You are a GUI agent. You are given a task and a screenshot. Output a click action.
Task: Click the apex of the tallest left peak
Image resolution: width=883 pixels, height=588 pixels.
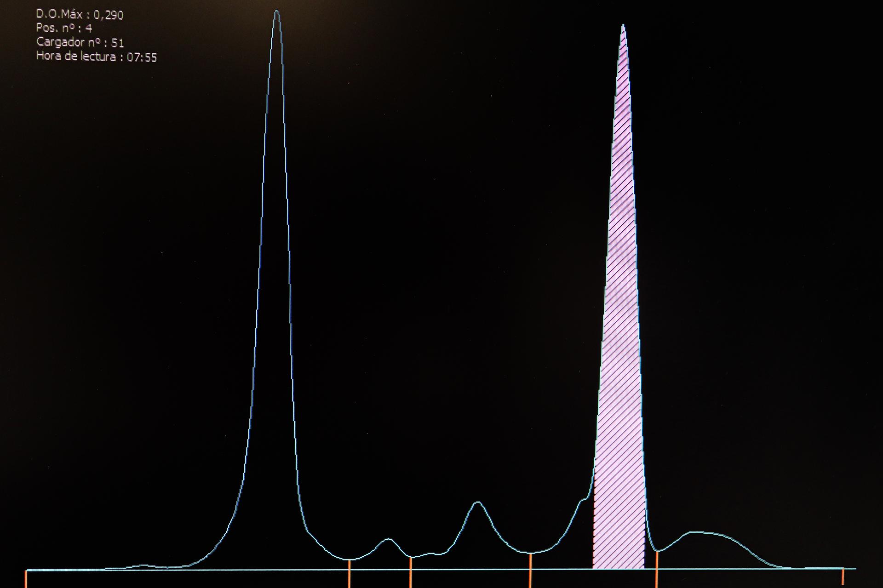click(x=276, y=11)
